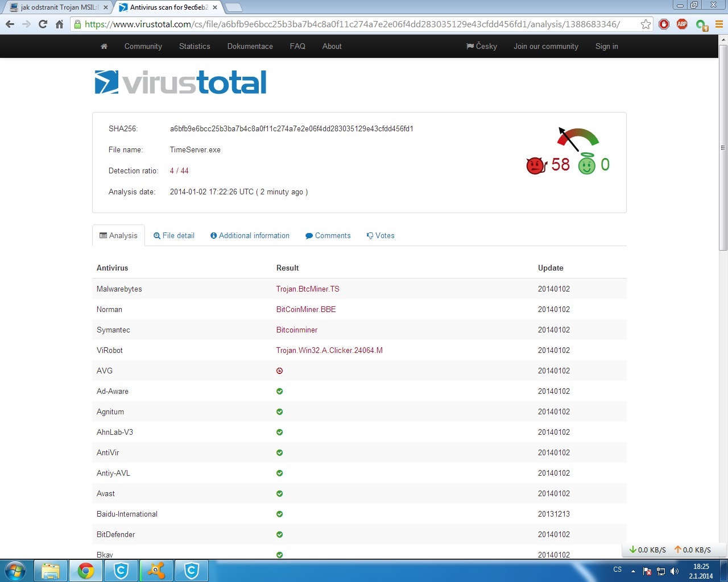728x582 pixels.
Task: Open the Statistics navbar link
Action: 195,47
